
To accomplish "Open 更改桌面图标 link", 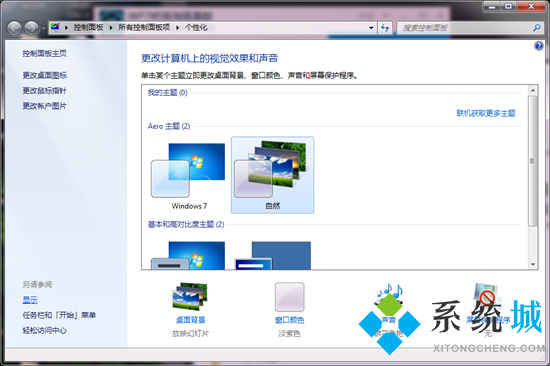I will pos(45,75).
